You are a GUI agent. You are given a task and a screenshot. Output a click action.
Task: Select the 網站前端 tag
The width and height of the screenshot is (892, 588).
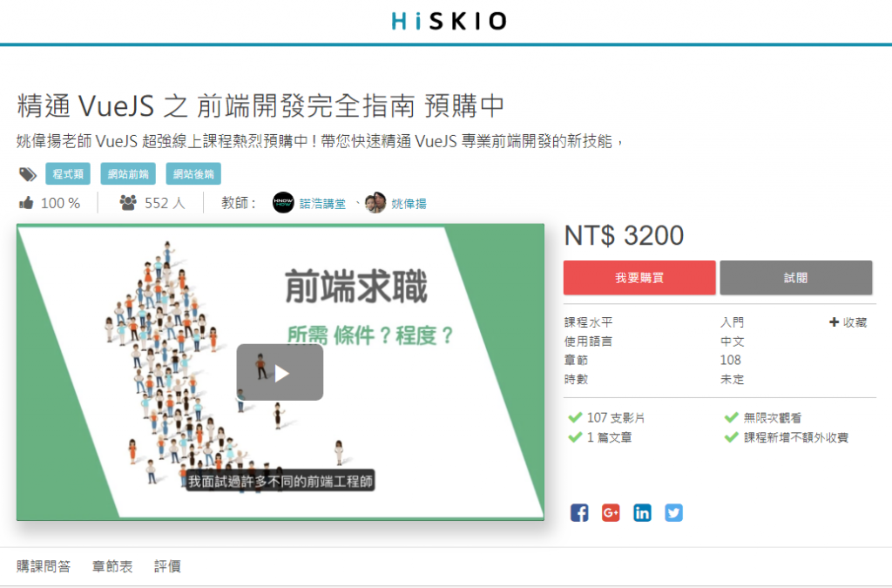[x=128, y=174]
